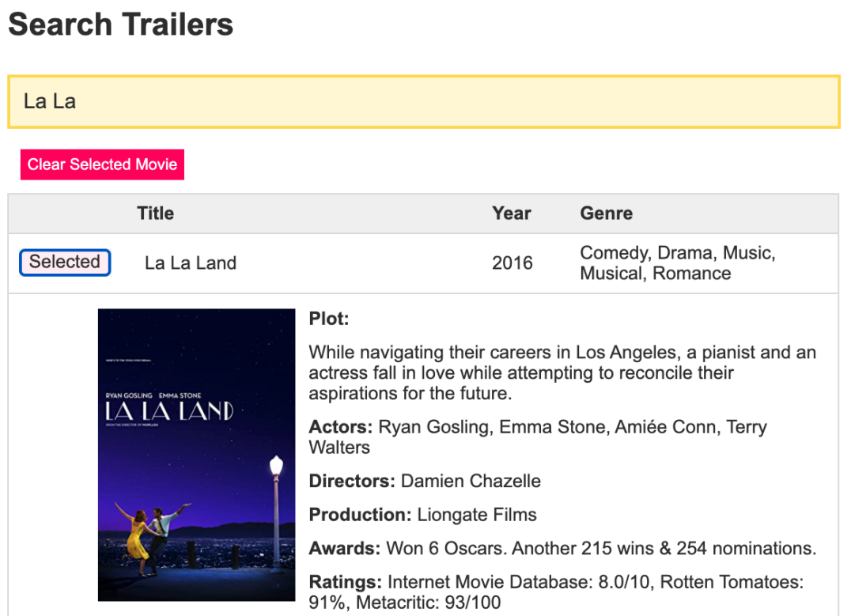Click the Awards label
Screen dimensions: 851x616
344,549
